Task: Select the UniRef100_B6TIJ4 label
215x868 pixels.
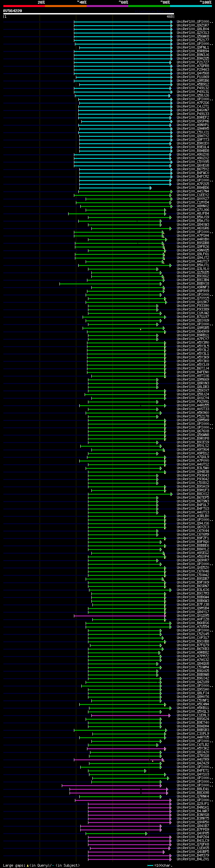Action: pyautogui.click(x=193, y=369)
